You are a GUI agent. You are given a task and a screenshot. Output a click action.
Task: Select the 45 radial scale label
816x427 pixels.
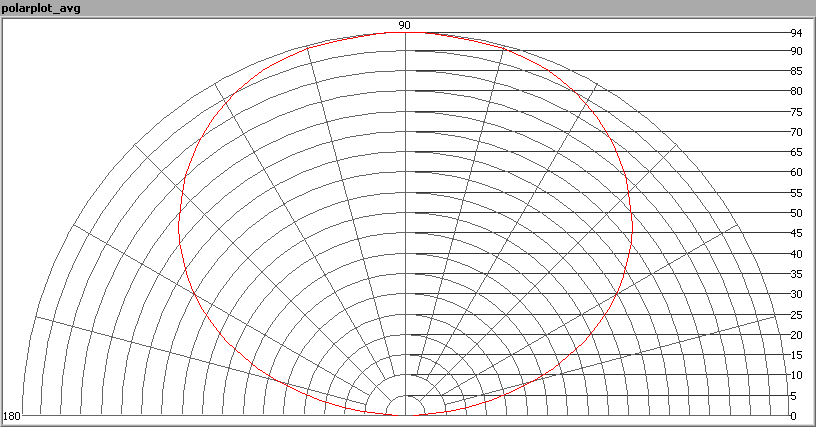(795, 234)
